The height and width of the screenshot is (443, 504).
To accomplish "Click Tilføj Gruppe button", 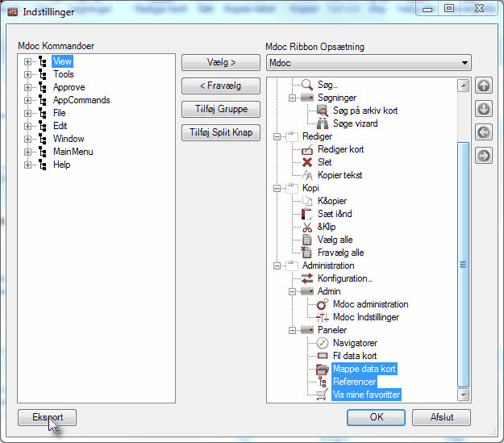I will pos(221,109).
